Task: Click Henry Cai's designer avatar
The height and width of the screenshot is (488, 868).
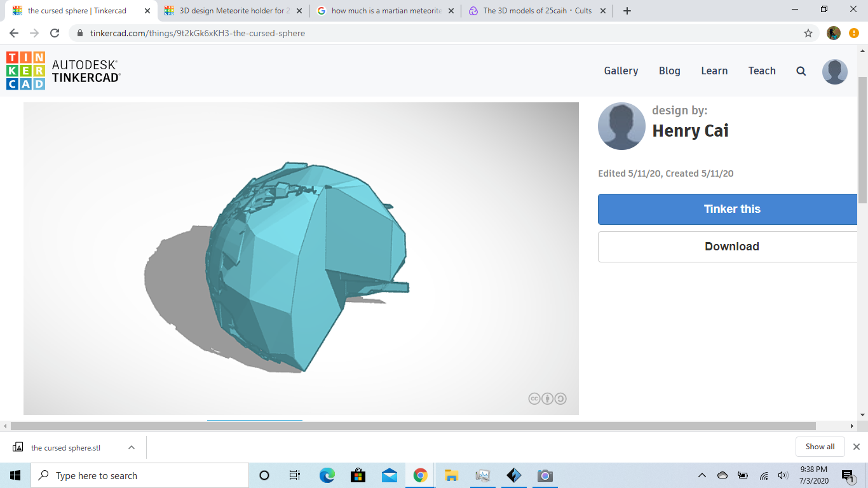Action: [x=621, y=126]
